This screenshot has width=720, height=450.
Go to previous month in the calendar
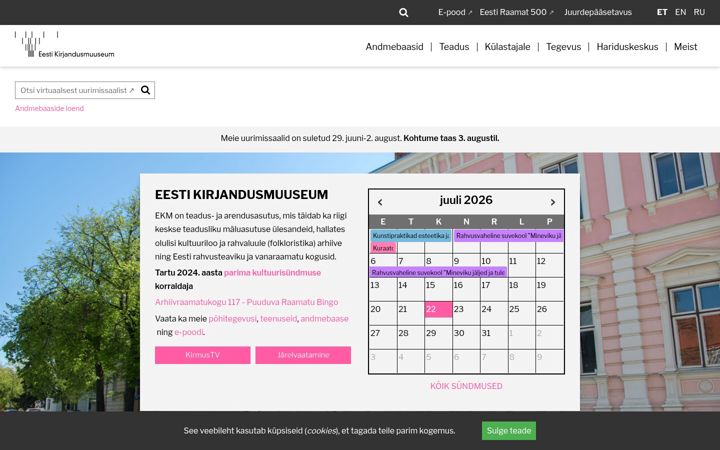point(380,202)
